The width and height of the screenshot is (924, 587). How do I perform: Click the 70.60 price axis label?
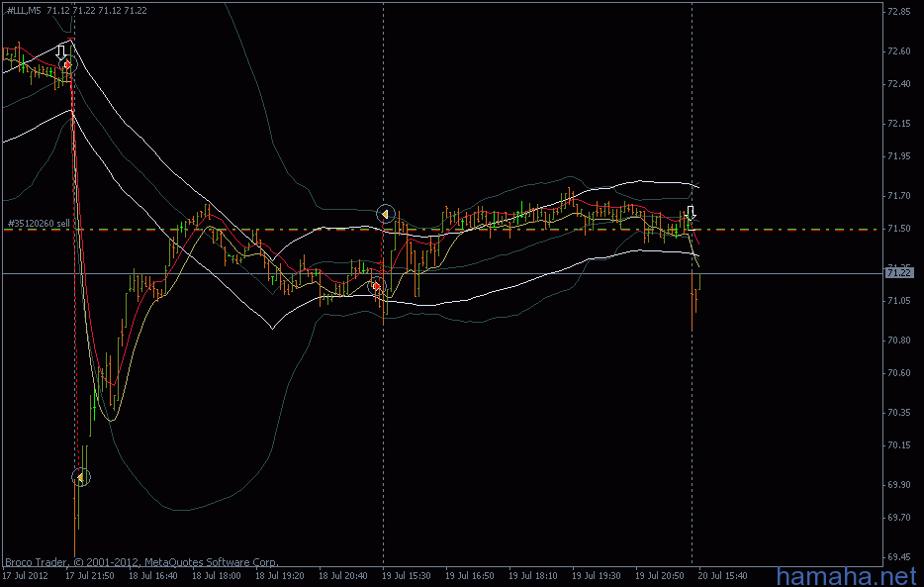click(x=898, y=373)
